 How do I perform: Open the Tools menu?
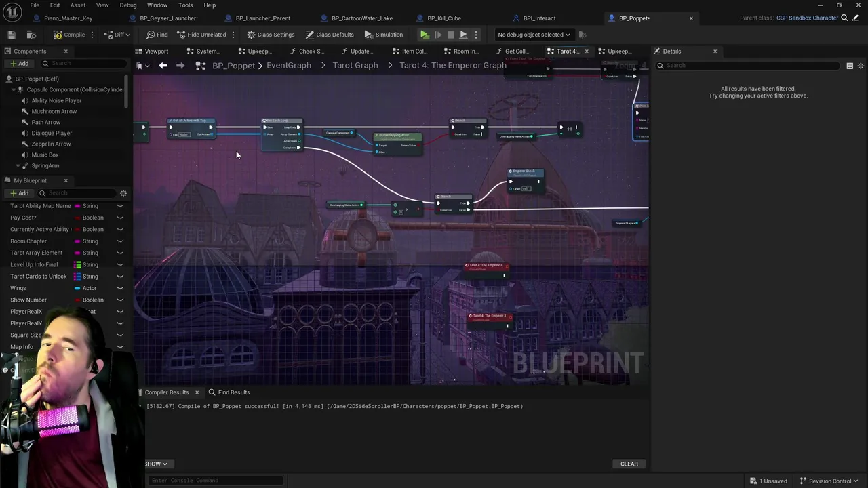(185, 5)
